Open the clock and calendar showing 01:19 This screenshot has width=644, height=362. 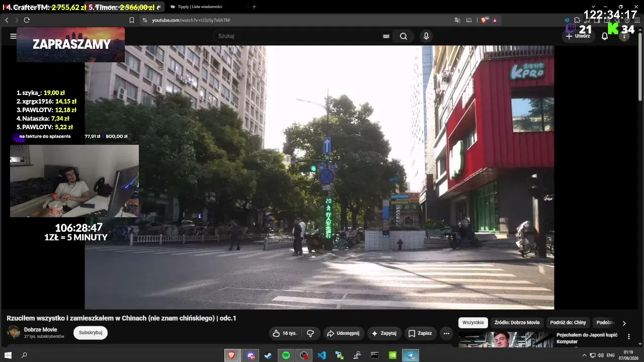tap(628, 355)
